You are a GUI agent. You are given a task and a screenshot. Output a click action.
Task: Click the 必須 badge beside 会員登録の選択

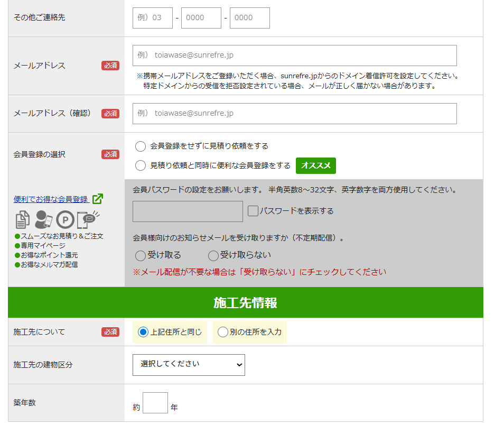[x=110, y=154]
